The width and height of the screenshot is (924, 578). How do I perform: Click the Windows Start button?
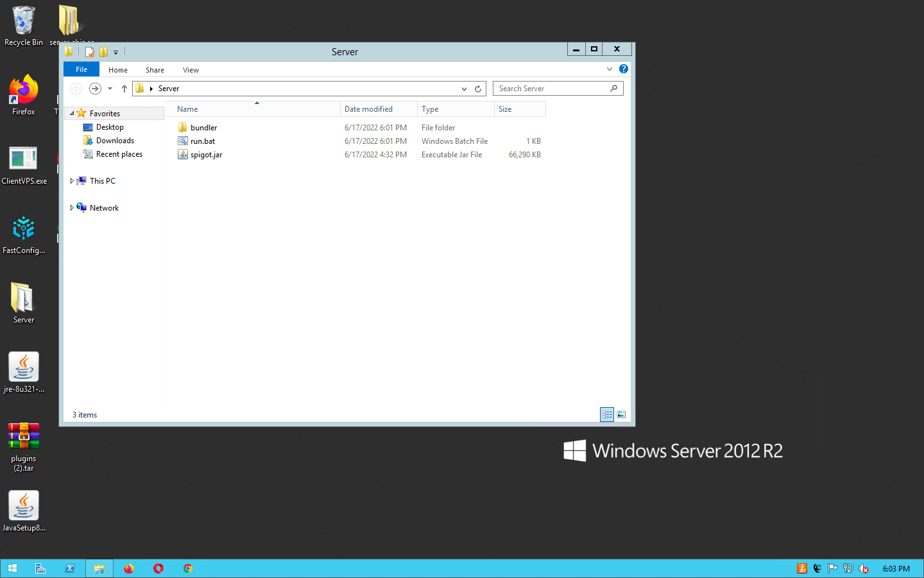(x=12, y=568)
